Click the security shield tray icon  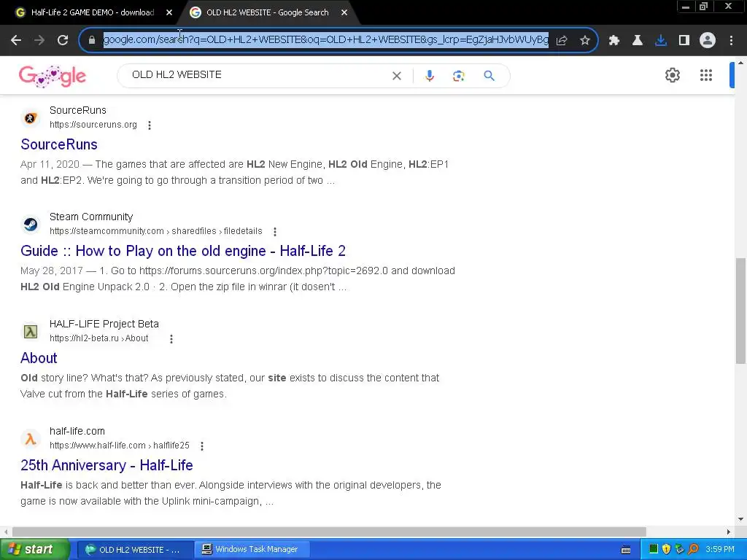[666, 549]
